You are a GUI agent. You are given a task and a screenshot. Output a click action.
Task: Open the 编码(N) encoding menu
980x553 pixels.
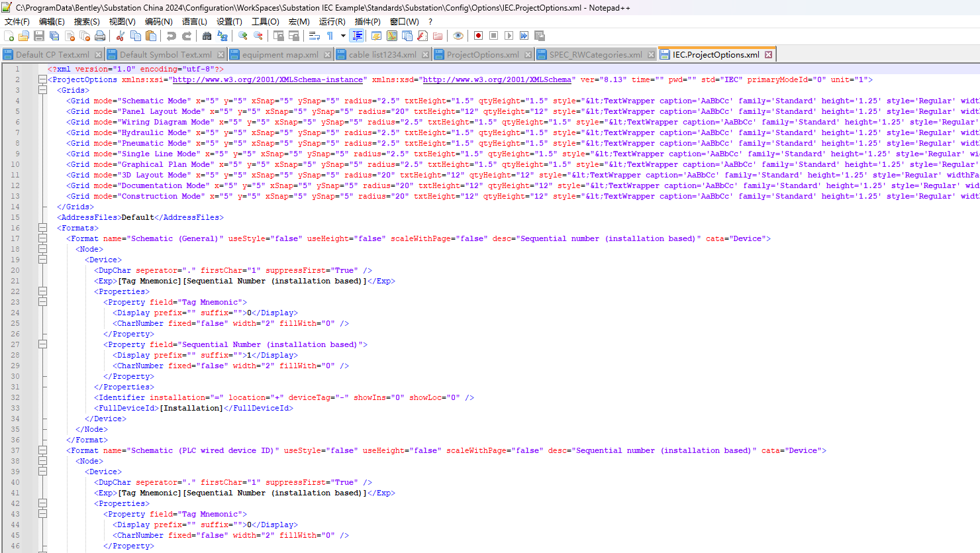(x=158, y=22)
